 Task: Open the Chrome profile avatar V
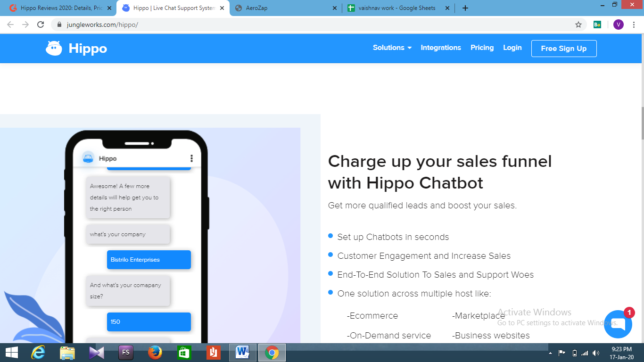click(x=619, y=25)
